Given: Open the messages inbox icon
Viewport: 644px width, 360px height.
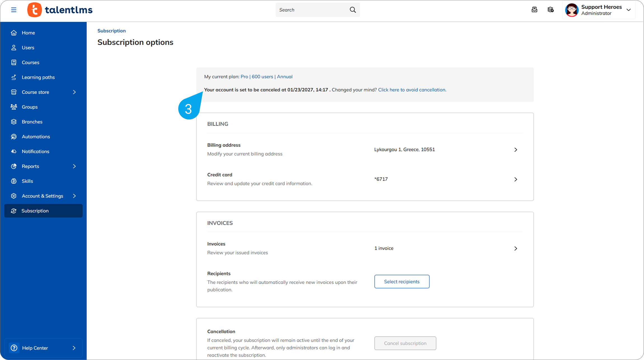Looking at the screenshot, I should (x=534, y=10).
